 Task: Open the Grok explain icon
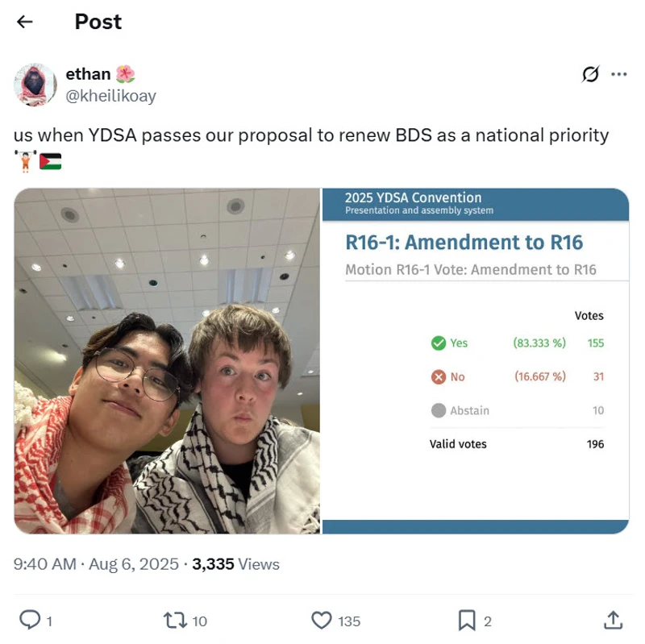[x=591, y=74]
